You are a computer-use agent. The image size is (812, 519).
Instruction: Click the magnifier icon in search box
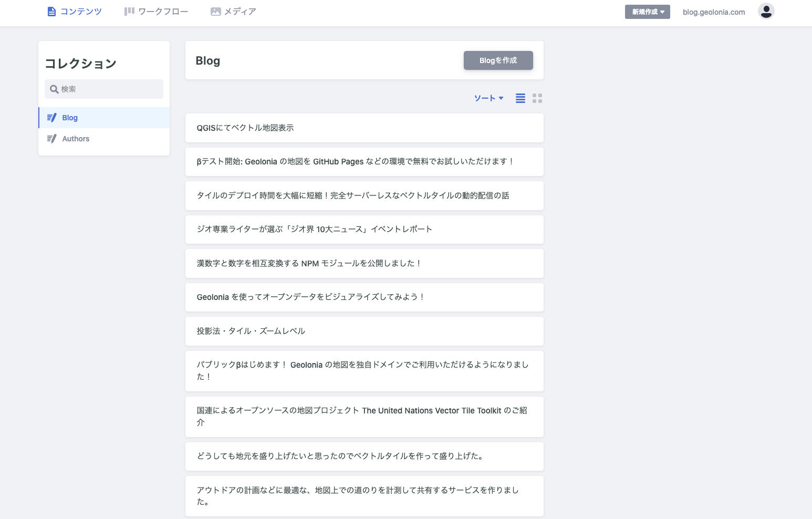[x=54, y=89]
